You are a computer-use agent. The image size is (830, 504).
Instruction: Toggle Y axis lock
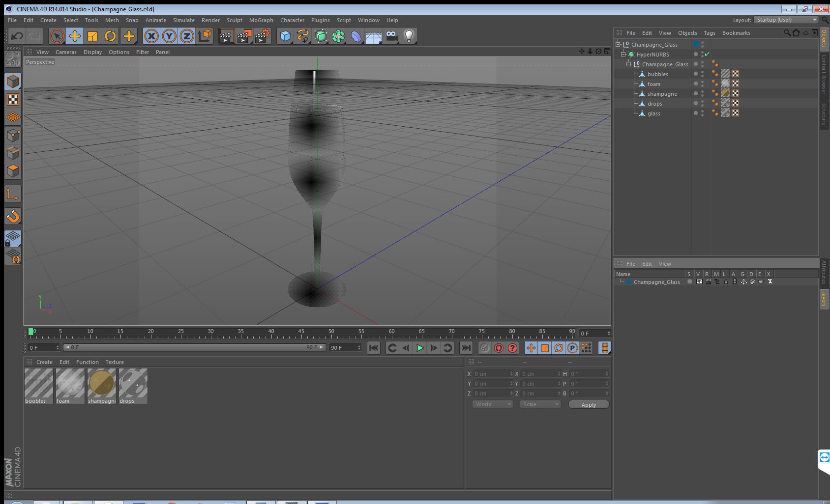coord(169,36)
